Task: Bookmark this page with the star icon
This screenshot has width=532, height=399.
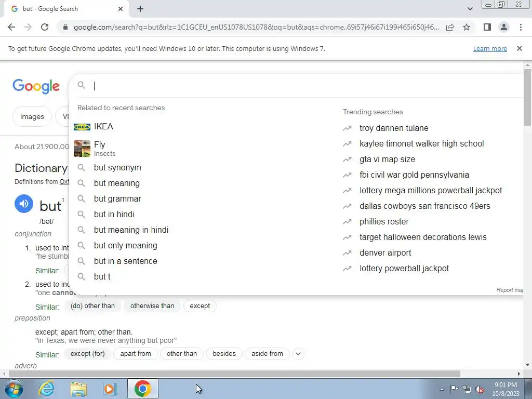Action: click(x=467, y=27)
